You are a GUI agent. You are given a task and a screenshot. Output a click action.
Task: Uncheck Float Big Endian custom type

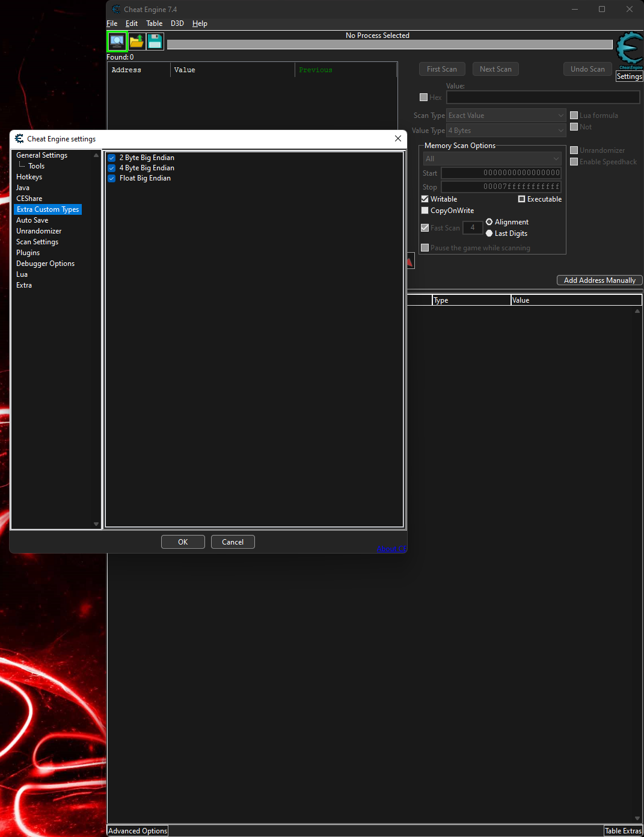tap(112, 178)
